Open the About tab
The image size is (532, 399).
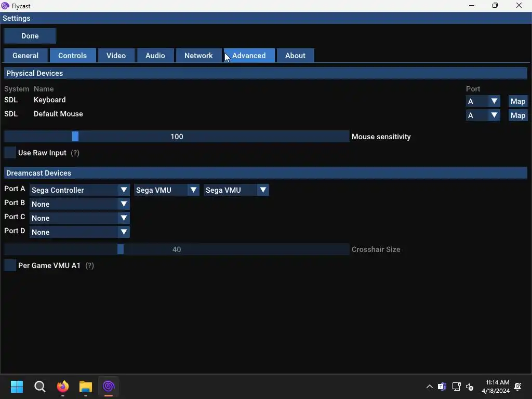coord(295,56)
